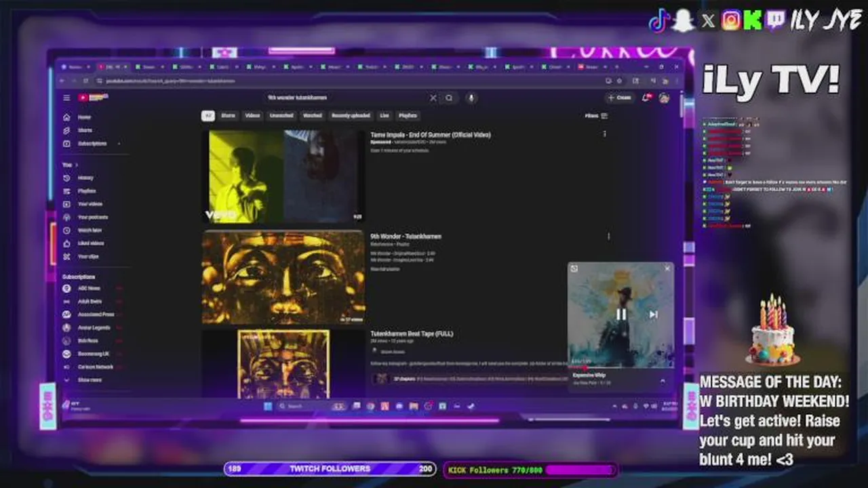
Task: Open Tame Impala End Of Summer video
Action: (431, 134)
